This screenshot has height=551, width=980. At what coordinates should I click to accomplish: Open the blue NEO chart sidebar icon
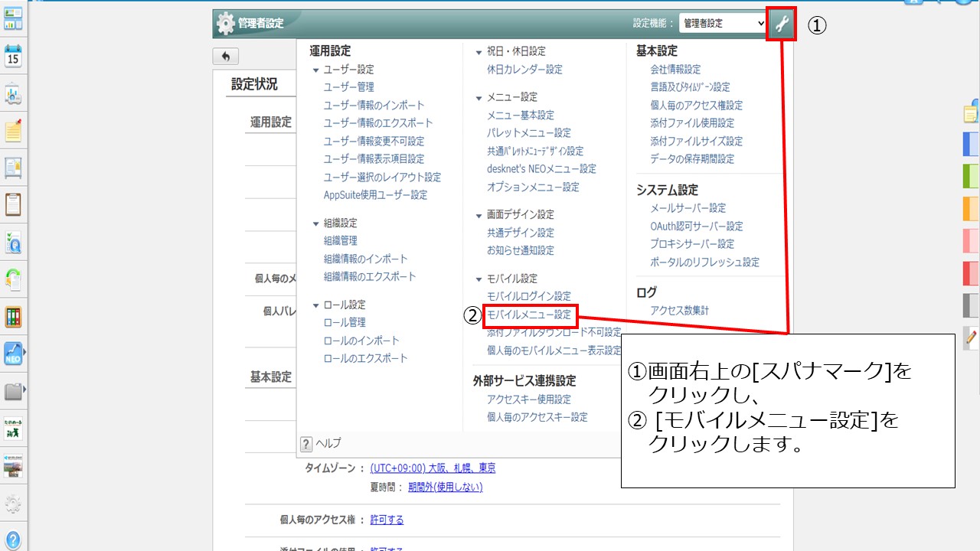[13, 354]
